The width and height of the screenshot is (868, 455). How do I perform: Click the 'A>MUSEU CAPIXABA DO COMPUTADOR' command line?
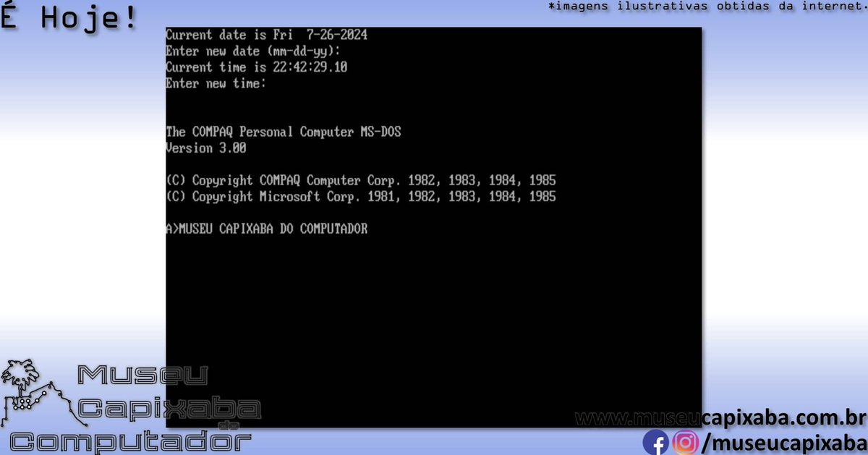pyautogui.click(x=267, y=229)
